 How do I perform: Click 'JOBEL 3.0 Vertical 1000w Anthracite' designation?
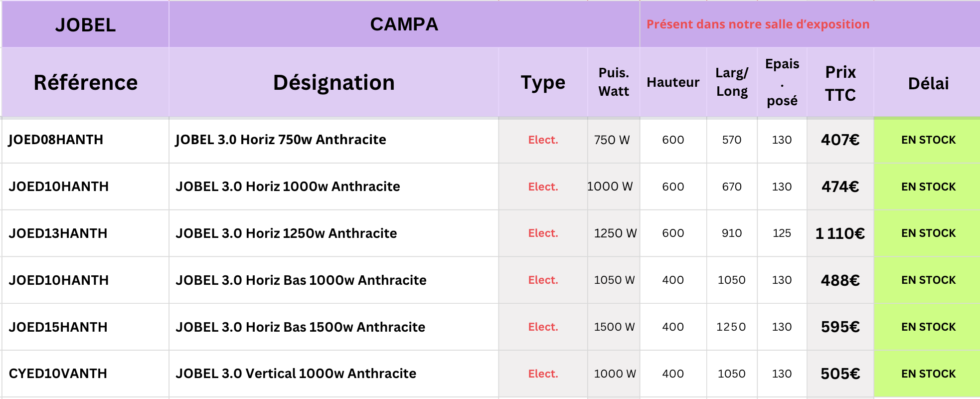(x=296, y=374)
